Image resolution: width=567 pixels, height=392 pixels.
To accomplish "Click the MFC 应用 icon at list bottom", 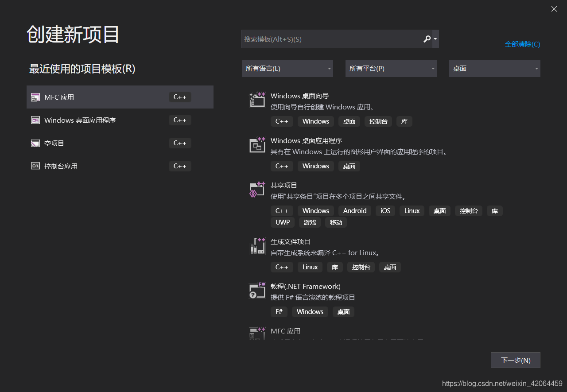I will coord(257,333).
